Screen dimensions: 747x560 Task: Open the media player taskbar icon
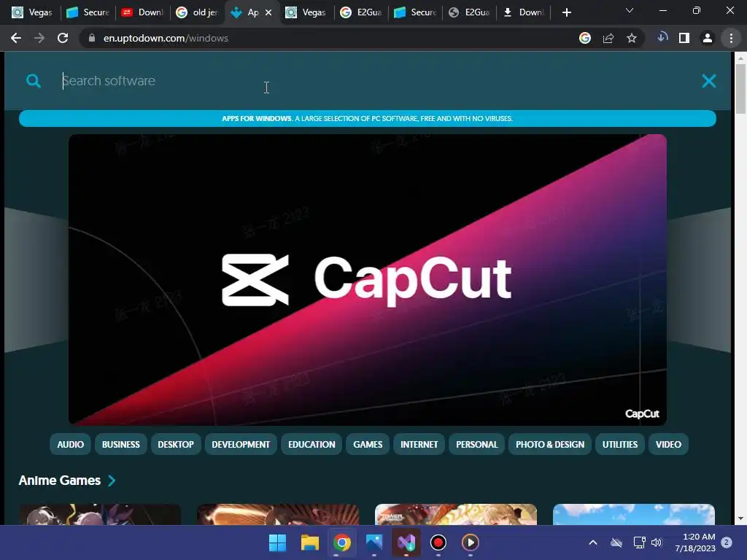(x=471, y=542)
